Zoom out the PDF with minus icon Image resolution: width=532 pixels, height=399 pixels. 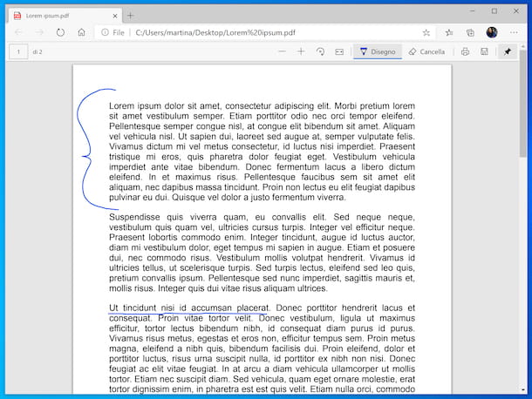coord(282,52)
